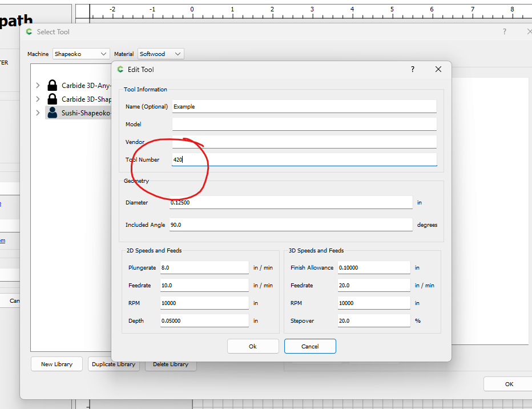Click the Carbide logo in Edit Tool title
This screenshot has height=409, width=532.
pos(120,69)
